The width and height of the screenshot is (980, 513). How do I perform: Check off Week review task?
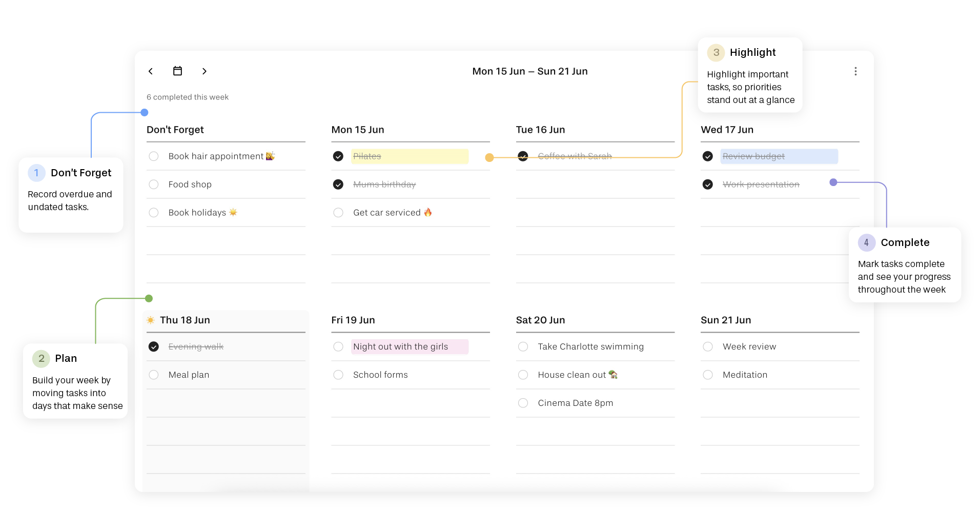(708, 347)
